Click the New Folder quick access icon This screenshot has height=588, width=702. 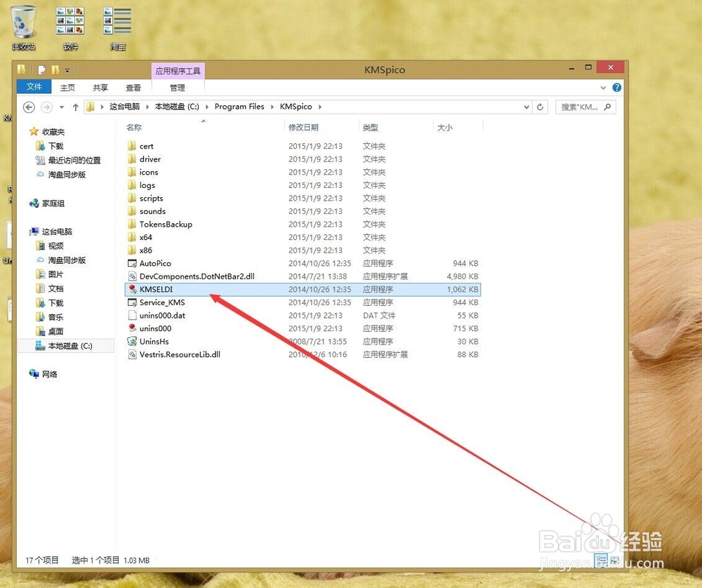(55, 69)
